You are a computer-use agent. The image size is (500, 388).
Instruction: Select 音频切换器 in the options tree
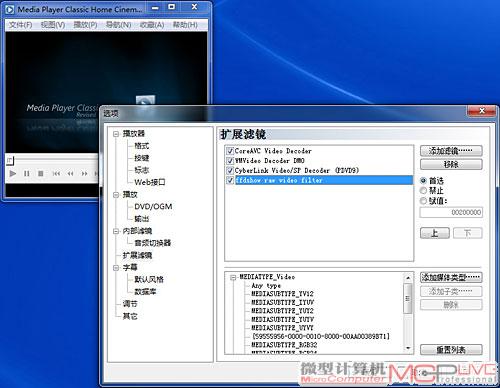tap(153, 243)
